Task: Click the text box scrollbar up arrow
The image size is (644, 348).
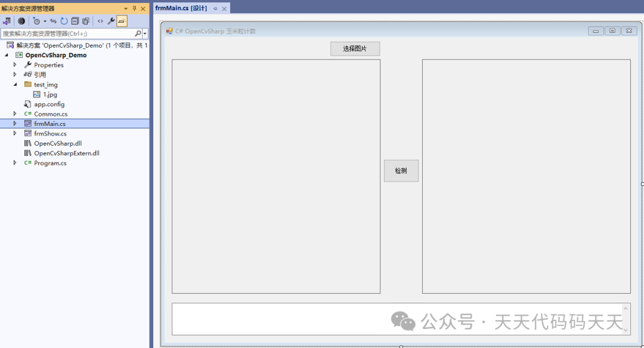Action: click(626, 308)
